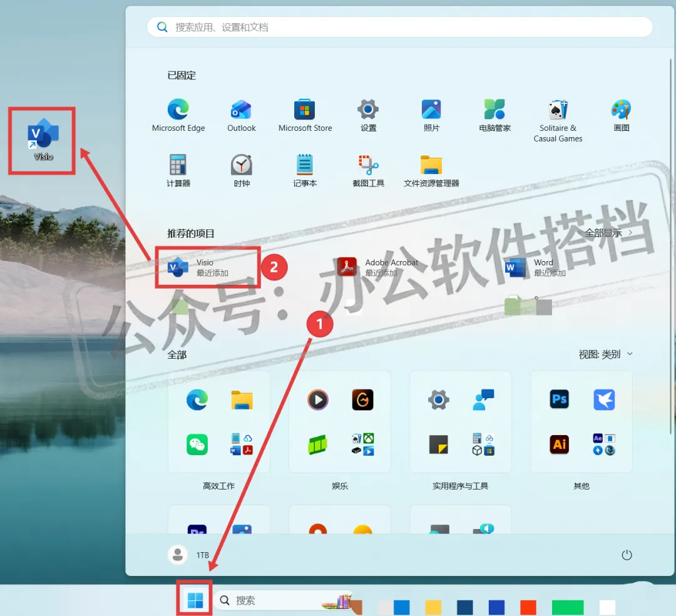The width and height of the screenshot is (676, 616).
Task: Launch Solitaire & Casual Games
Action: point(558,120)
